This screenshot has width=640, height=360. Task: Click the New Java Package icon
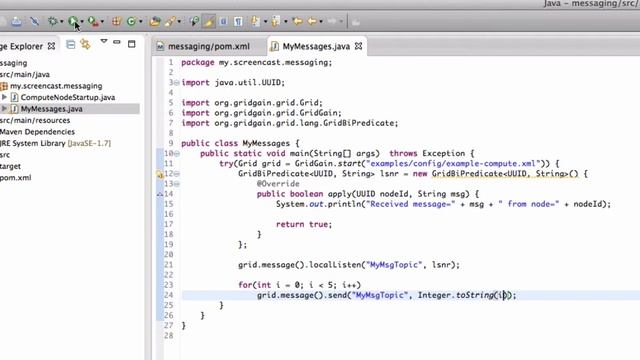coord(116,21)
